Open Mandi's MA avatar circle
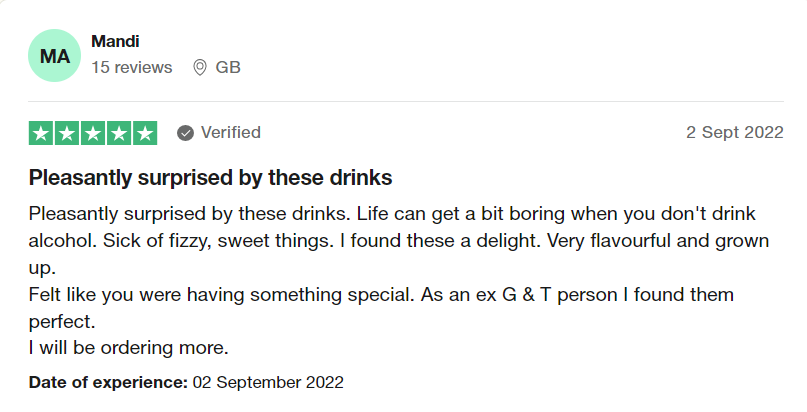807x412 pixels. click(55, 56)
